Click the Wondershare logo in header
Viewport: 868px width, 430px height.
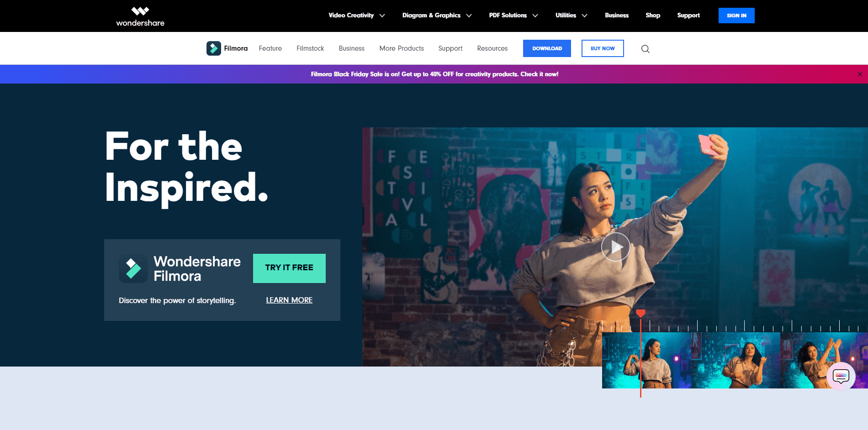(x=140, y=16)
